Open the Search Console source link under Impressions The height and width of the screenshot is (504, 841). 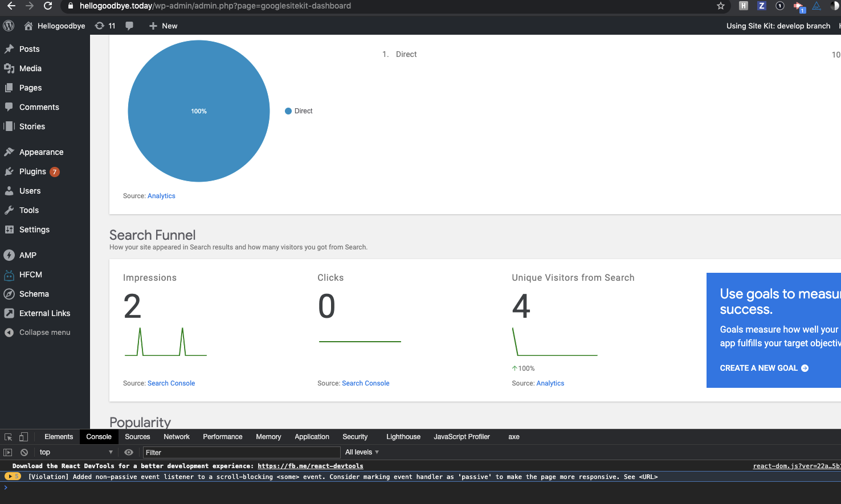(x=171, y=383)
